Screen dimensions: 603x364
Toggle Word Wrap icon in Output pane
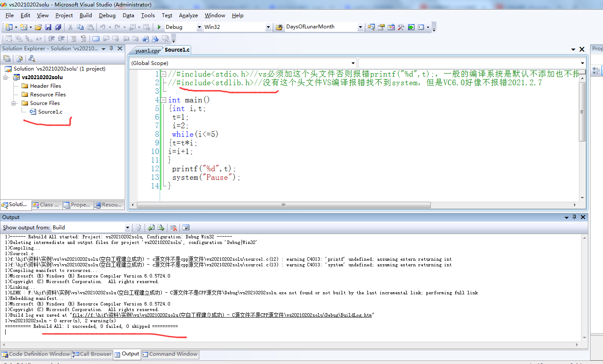coord(186,227)
